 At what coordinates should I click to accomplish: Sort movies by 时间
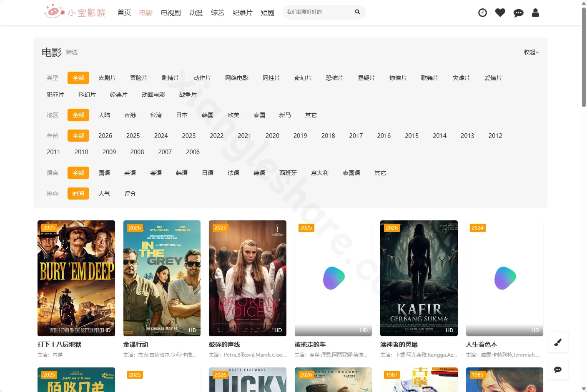click(x=78, y=194)
